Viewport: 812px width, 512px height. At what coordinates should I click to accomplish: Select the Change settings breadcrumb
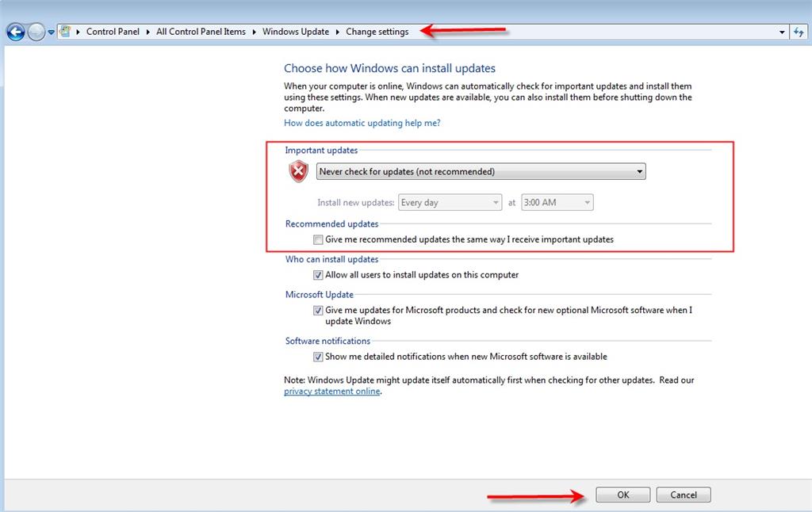click(x=377, y=32)
